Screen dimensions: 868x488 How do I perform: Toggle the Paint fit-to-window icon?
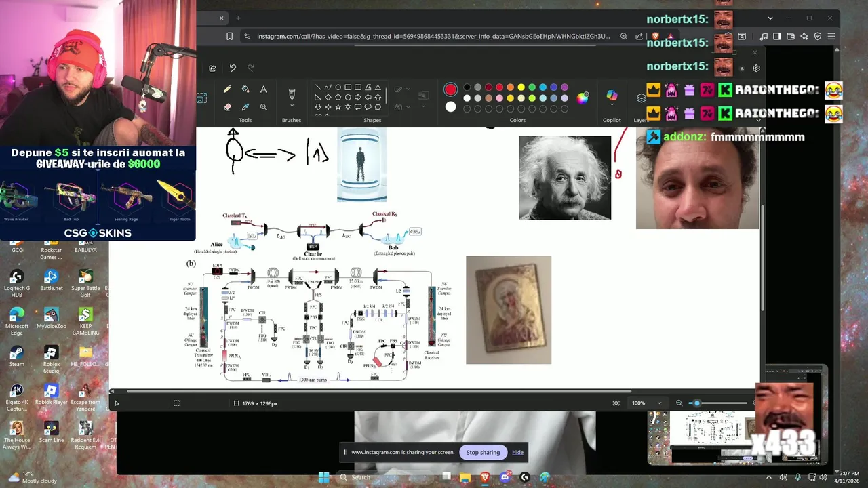point(616,403)
